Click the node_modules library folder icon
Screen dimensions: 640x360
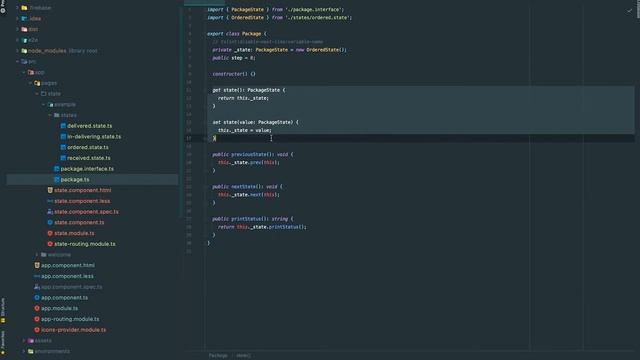point(24,51)
